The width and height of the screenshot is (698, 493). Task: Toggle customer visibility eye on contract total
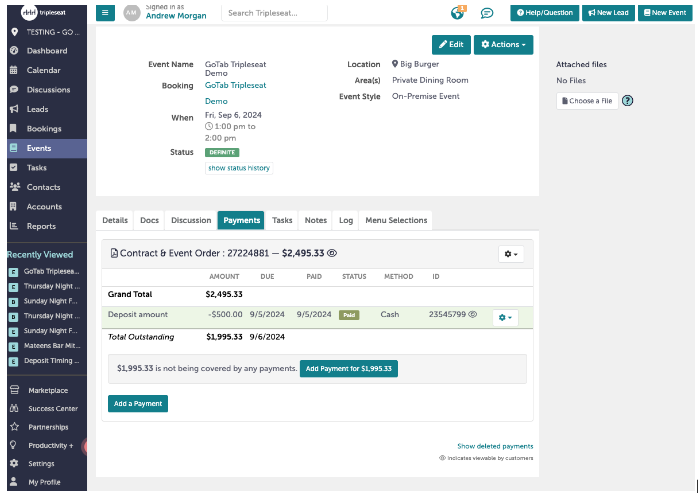332,254
